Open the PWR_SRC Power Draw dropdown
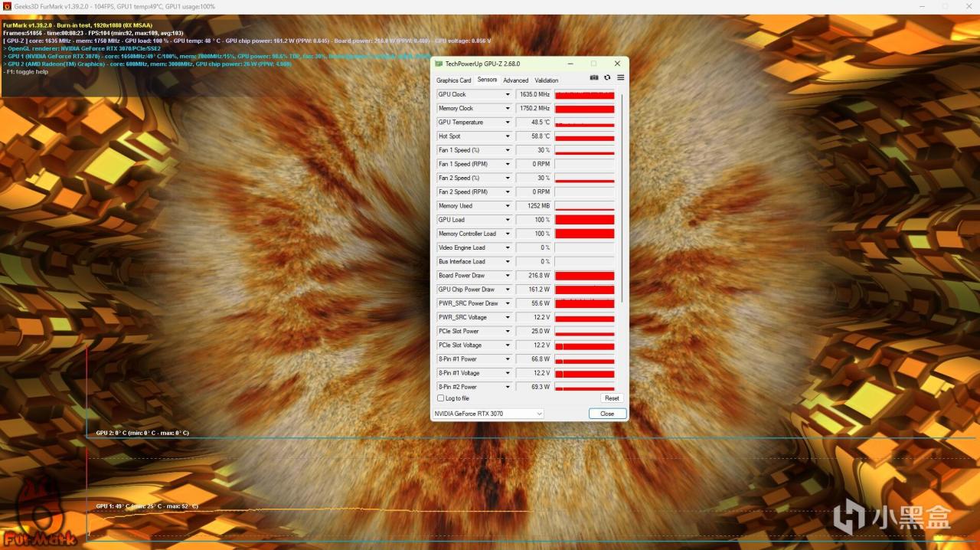The image size is (980, 550). [x=507, y=303]
